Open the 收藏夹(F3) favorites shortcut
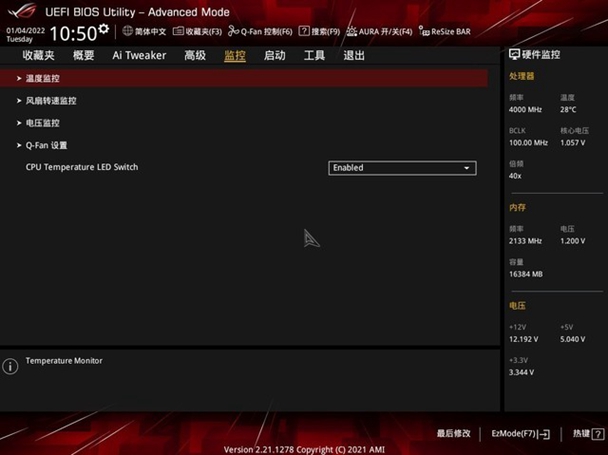This screenshot has width=608, height=455. pos(179,31)
